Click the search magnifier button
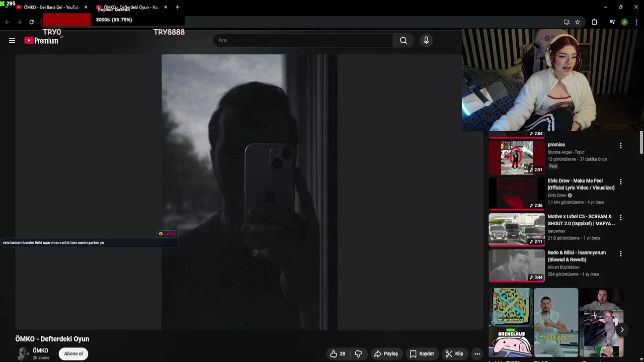This screenshot has width=644, height=362. (x=403, y=40)
